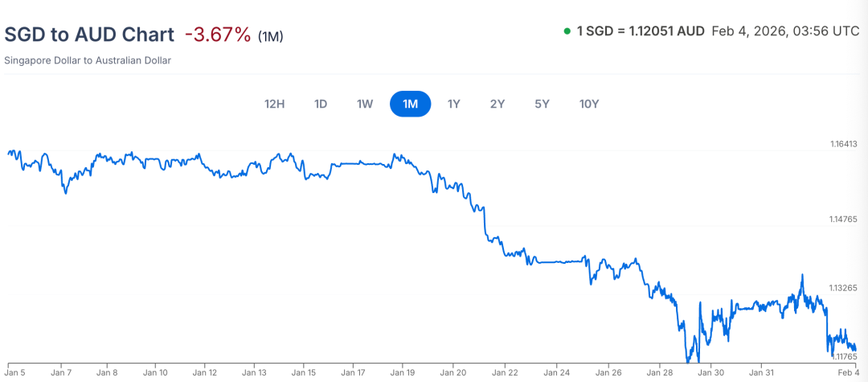
Task: Click the green live rate dot
Action: 567,31
